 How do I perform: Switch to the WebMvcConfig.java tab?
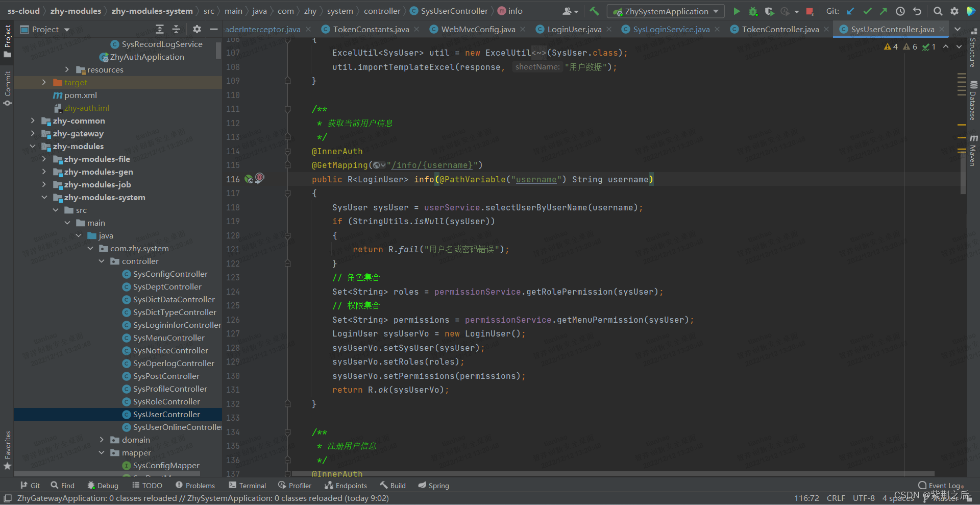click(x=478, y=30)
